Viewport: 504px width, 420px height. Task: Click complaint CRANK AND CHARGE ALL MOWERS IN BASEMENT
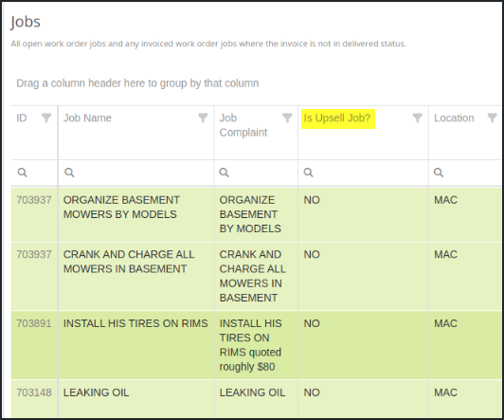point(253,276)
